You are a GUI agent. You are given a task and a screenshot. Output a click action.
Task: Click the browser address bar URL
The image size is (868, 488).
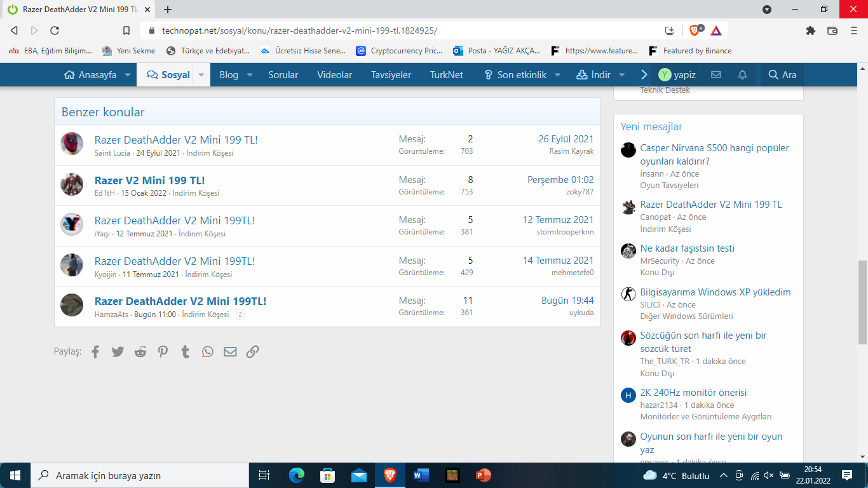coord(299,30)
